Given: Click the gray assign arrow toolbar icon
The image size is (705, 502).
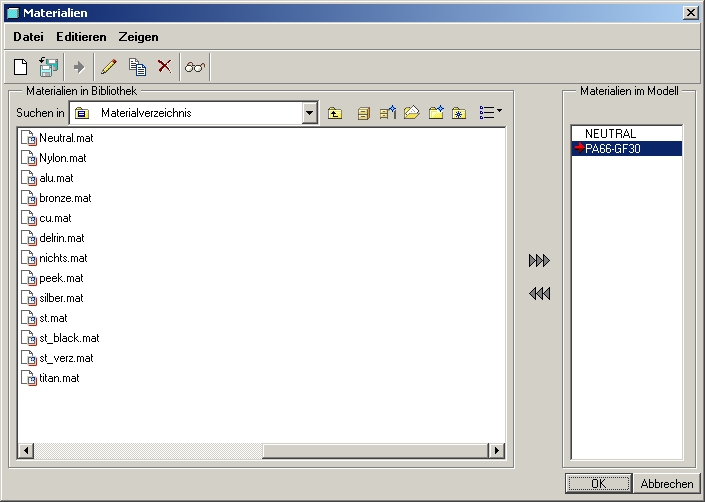Looking at the screenshot, I should pyautogui.click(x=79, y=67).
